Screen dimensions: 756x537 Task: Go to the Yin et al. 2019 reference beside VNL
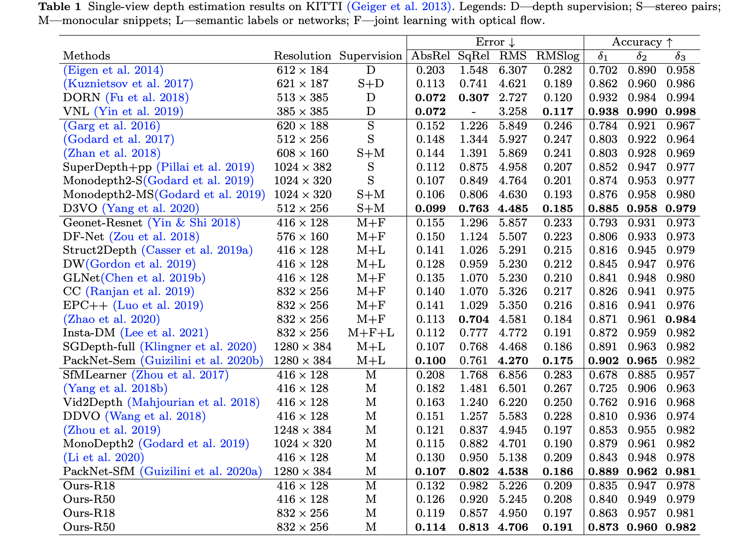(x=139, y=112)
